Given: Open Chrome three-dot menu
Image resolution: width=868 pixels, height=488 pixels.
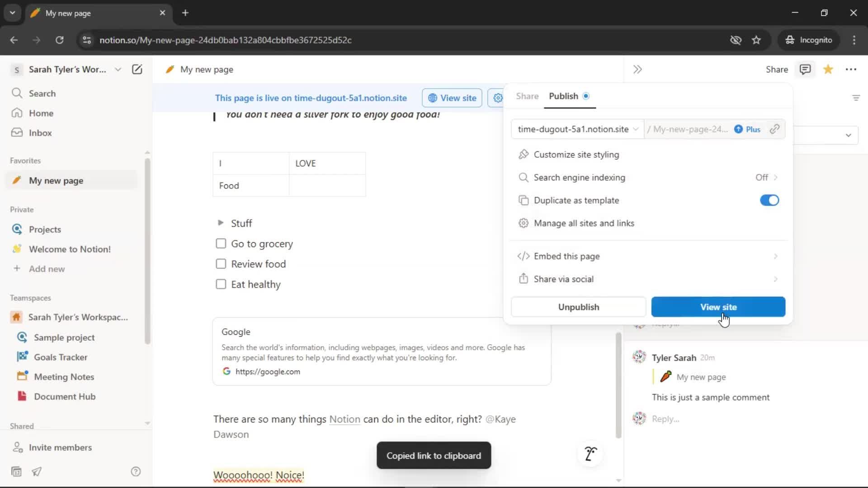Looking at the screenshot, I should (x=854, y=40).
